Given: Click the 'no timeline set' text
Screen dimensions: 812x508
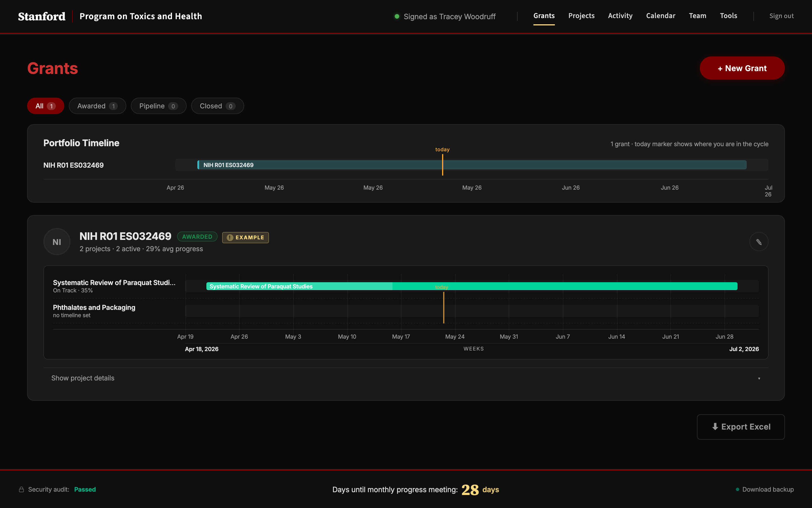Looking at the screenshot, I should click(x=71, y=315).
